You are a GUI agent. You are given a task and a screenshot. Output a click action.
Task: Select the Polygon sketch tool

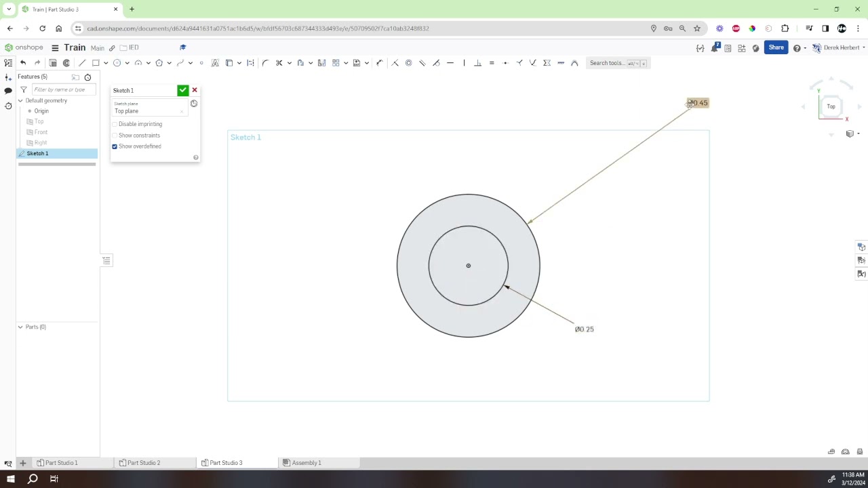coord(159,63)
